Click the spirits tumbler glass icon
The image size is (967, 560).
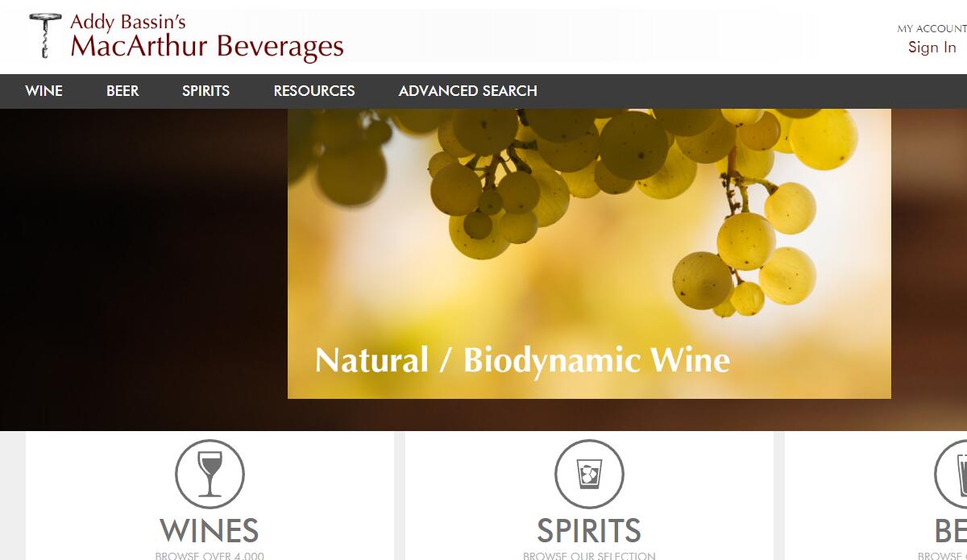(x=589, y=474)
